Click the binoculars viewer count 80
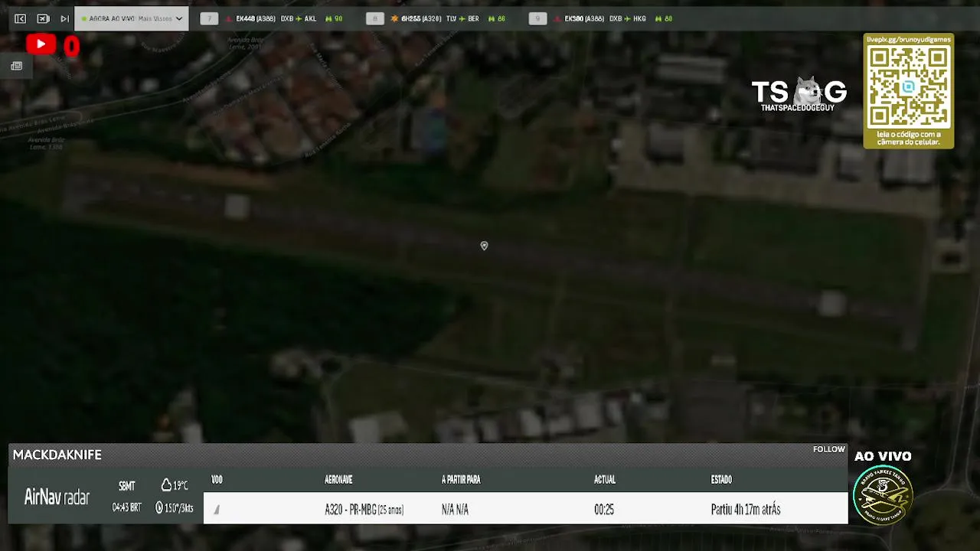Viewport: 980px width, 551px height. point(664,18)
